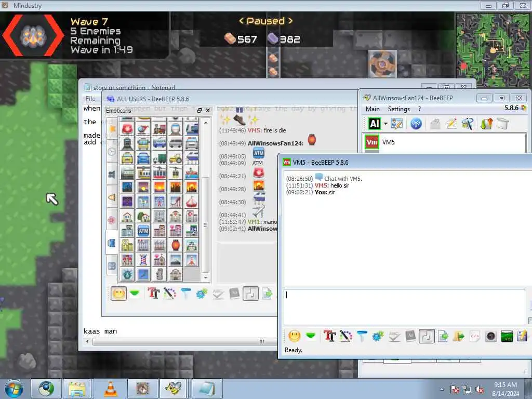This screenshot has width=532, height=399.
Task: Open blue gear settings in VM5 chat
Action: (378, 336)
